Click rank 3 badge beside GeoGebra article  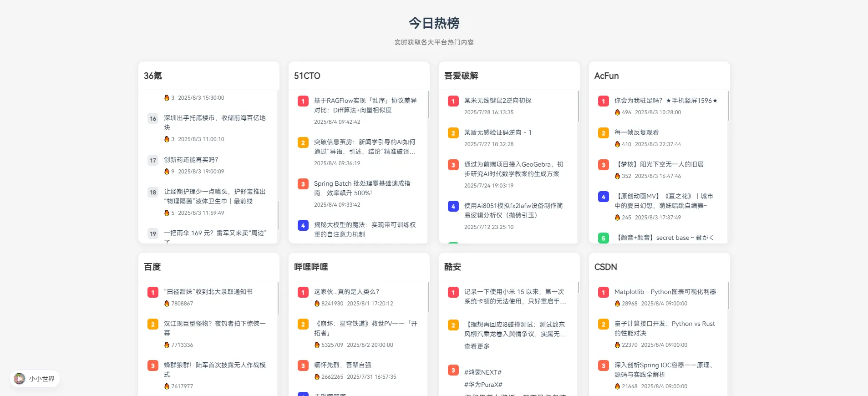tap(453, 165)
